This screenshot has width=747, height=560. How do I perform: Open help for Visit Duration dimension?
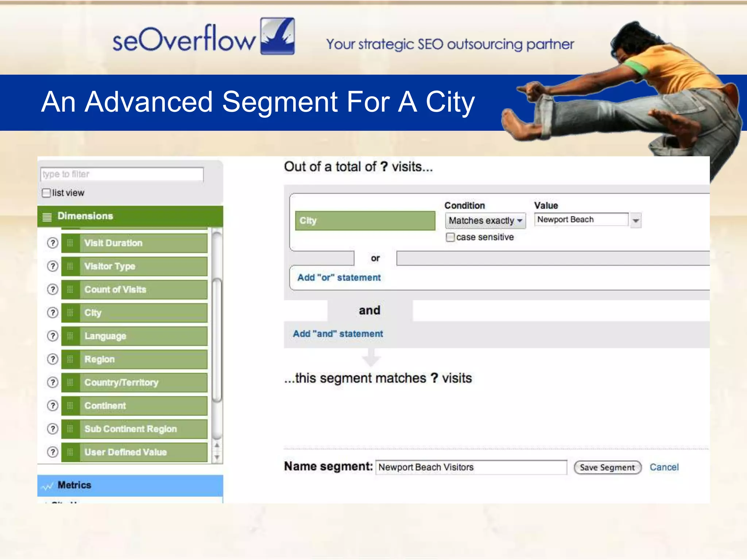click(x=53, y=243)
